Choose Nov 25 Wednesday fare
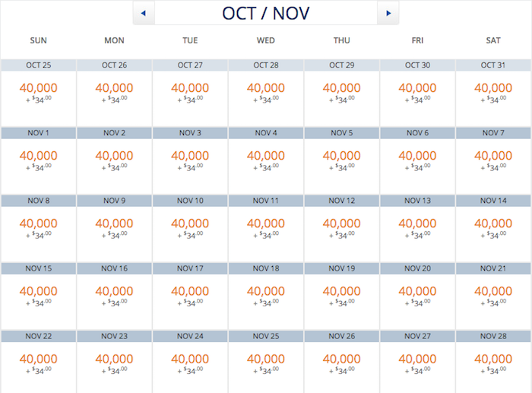Viewport: 532px width, 393px height. pyautogui.click(x=266, y=362)
